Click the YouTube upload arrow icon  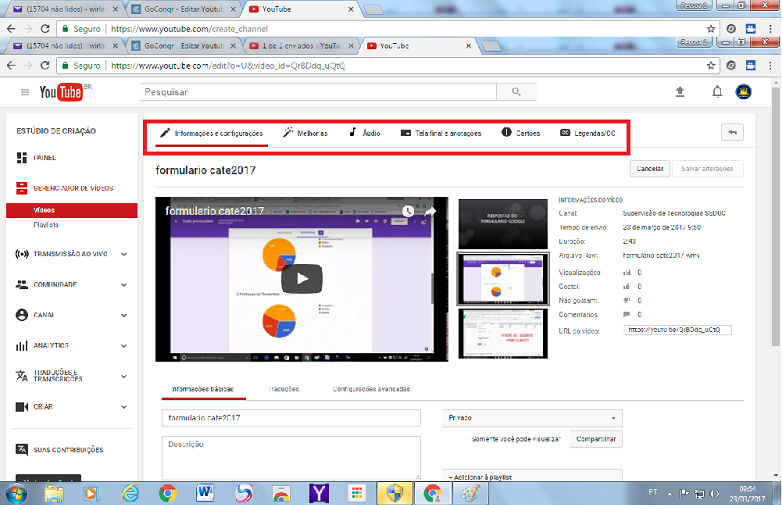click(x=681, y=92)
